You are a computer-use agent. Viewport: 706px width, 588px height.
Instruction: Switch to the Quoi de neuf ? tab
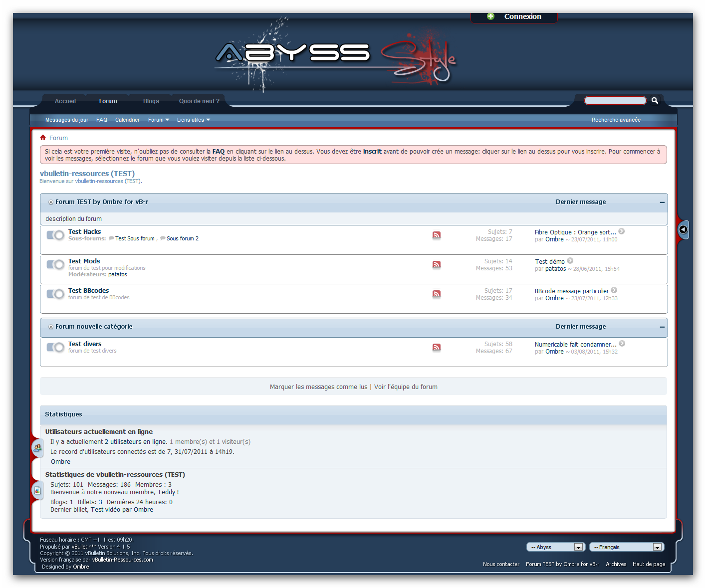point(199,101)
